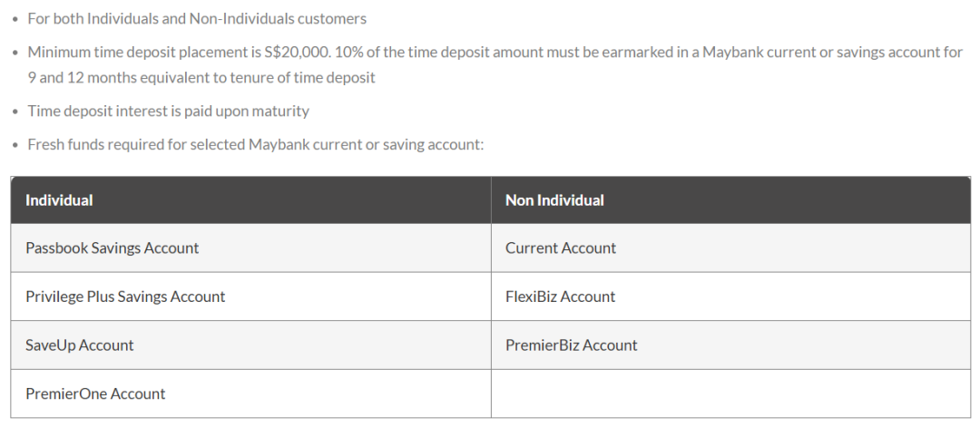The width and height of the screenshot is (980, 427).
Task: Click the SaveUp Account cell
Action: (80, 345)
